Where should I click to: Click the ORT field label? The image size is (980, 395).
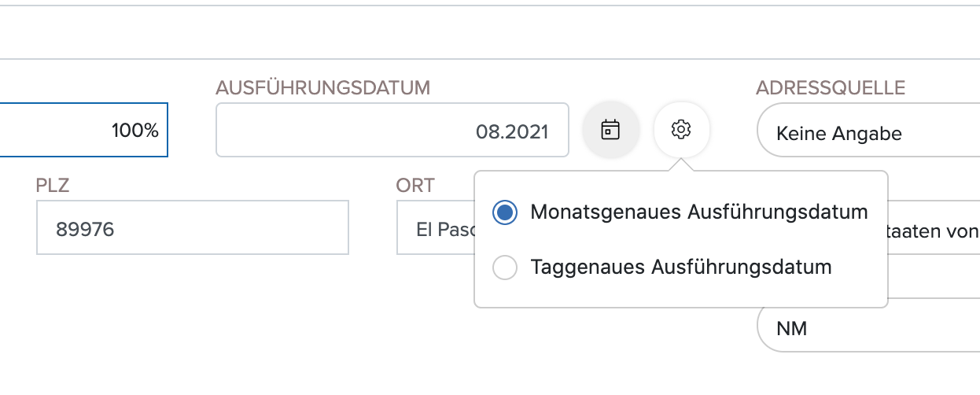[416, 186]
